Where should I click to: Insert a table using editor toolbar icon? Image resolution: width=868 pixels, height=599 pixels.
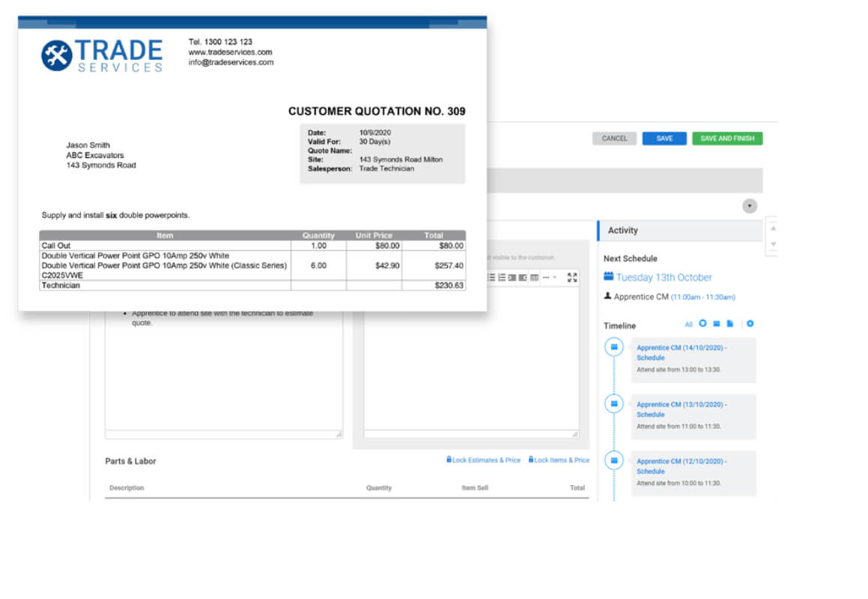coord(534,277)
